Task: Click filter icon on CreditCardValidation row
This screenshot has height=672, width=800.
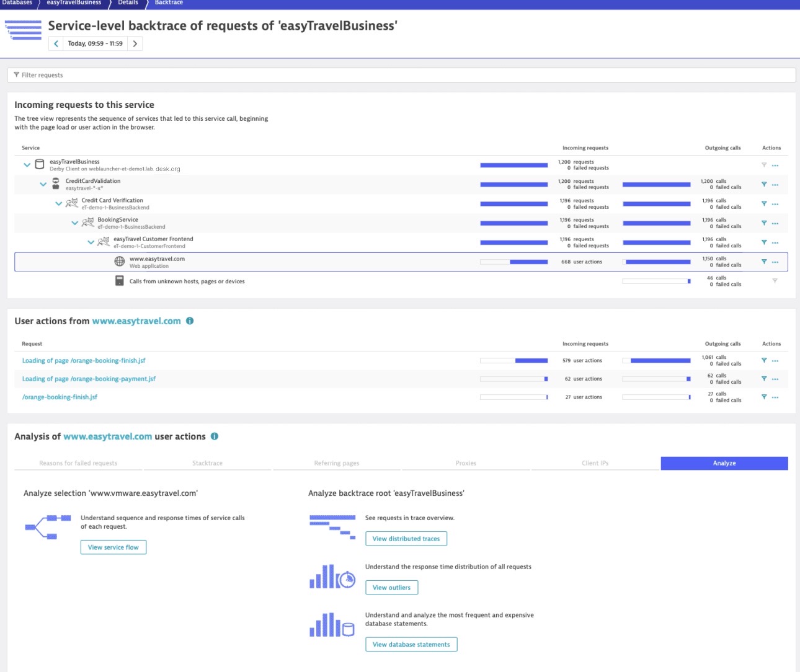Action: [764, 184]
